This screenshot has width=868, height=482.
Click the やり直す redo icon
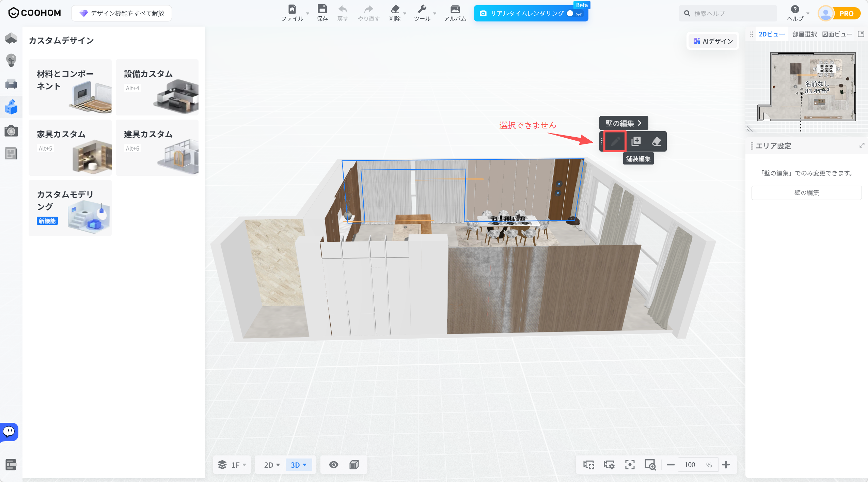[368, 13]
